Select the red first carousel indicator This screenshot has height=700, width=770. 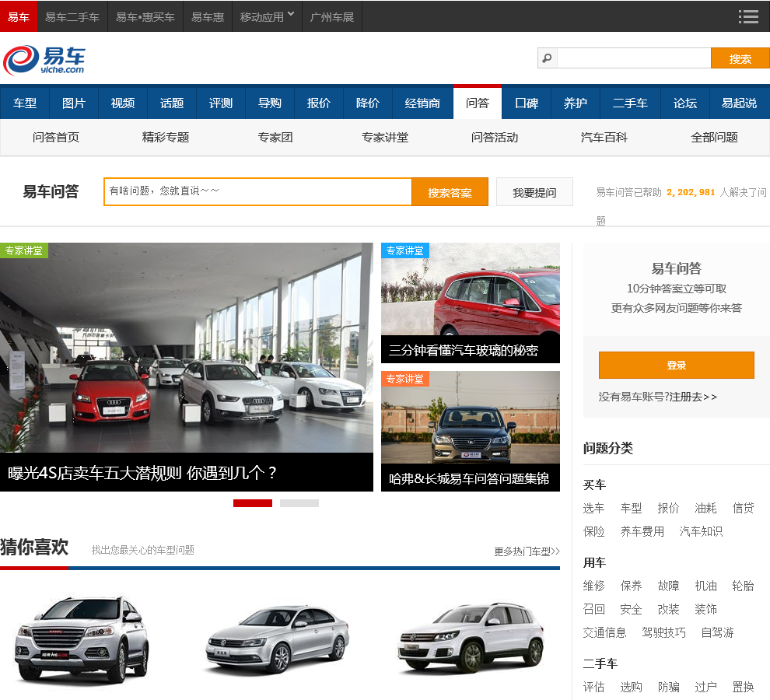(253, 503)
